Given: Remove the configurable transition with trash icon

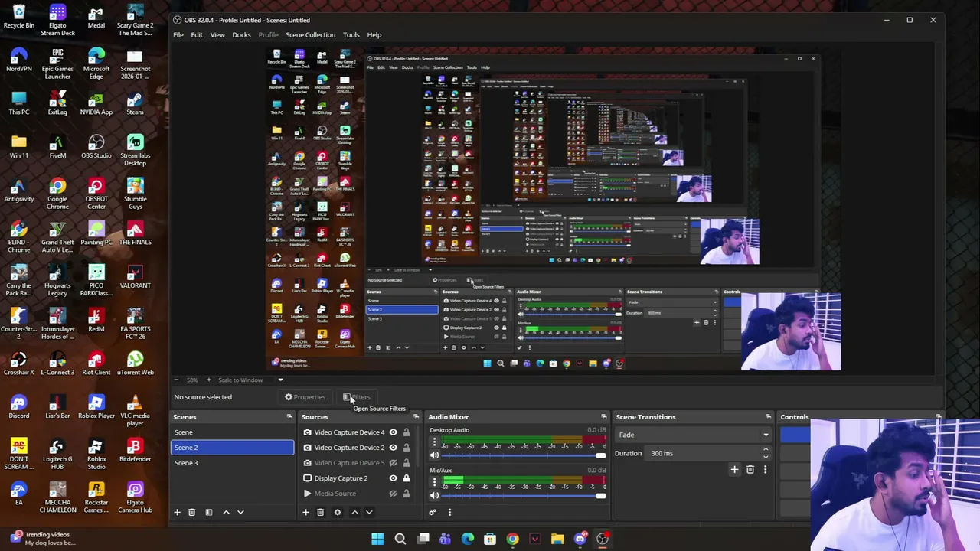Looking at the screenshot, I should point(750,469).
